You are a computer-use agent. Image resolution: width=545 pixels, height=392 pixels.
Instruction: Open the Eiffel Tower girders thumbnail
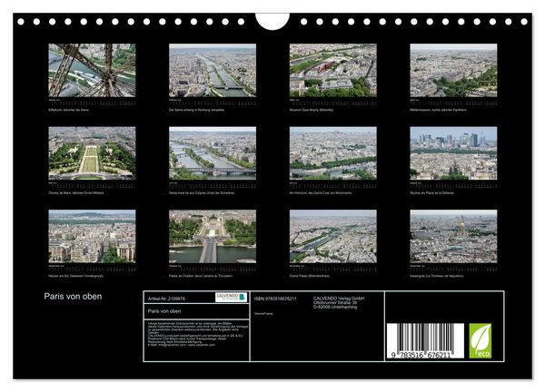click(x=92, y=70)
